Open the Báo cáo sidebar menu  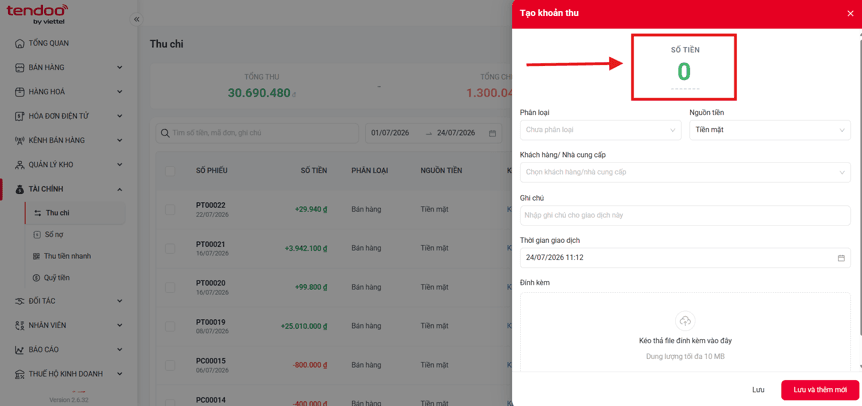tap(69, 349)
